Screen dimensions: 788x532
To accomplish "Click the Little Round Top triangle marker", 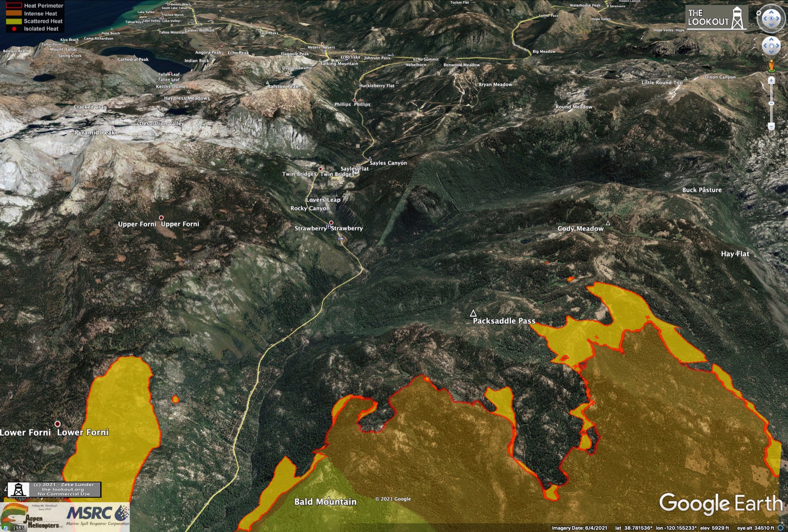I will [x=686, y=79].
